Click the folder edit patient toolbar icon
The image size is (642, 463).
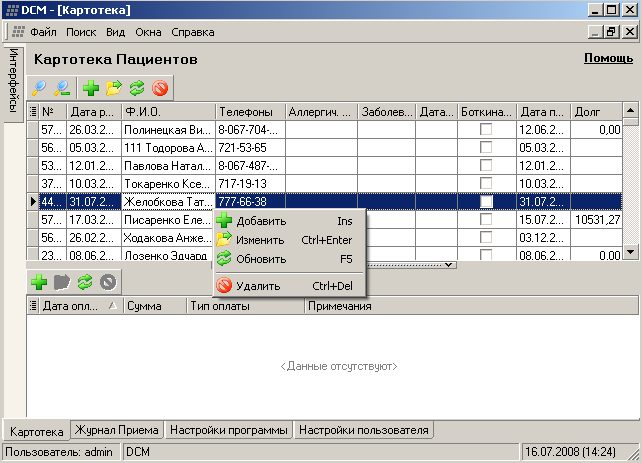click(114, 88)
